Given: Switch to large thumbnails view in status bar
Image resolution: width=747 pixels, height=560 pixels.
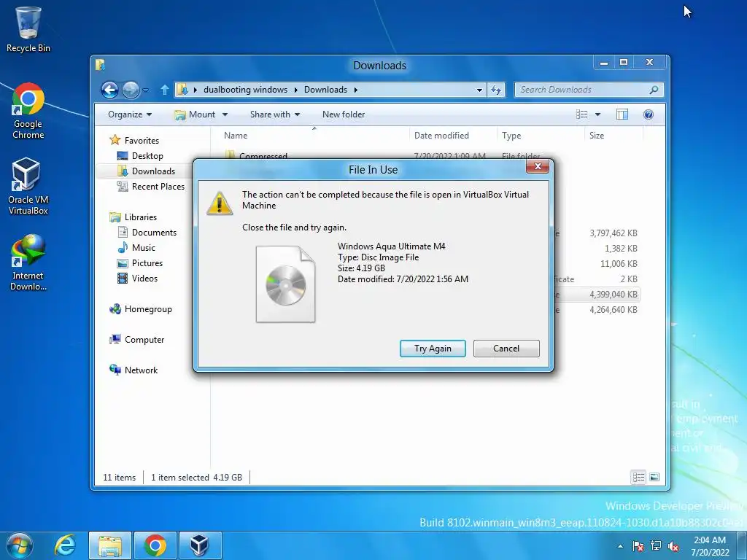Looking at the screenshot, I should [x=654, y=477].
